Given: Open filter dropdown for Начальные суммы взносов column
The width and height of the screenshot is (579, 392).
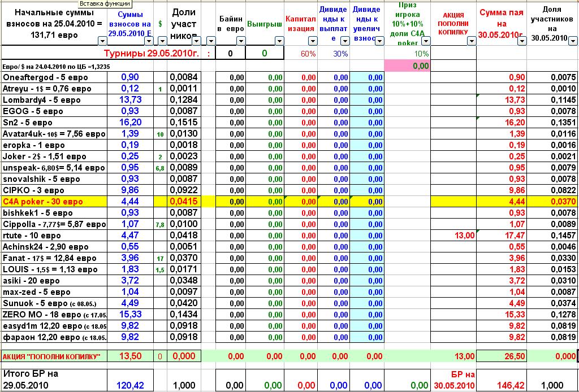Looking at the screenshot, I should pyautogui.click(x=102, y=41).
